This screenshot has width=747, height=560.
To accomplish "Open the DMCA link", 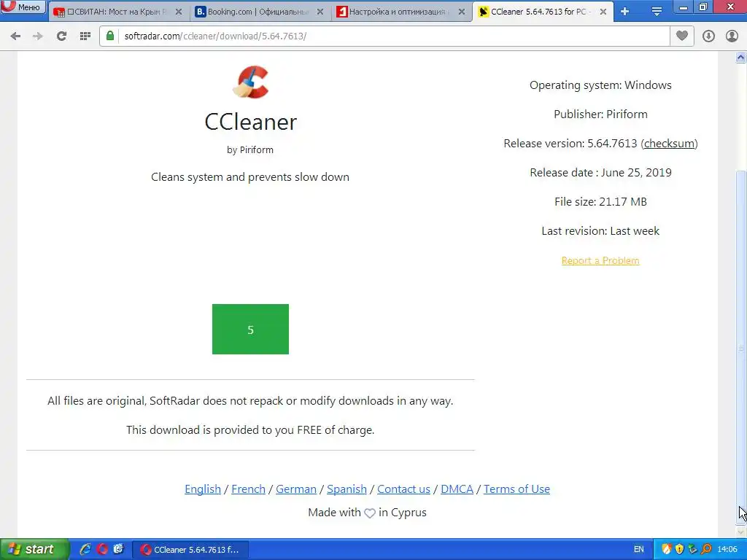I will click(x=457, y=489).
